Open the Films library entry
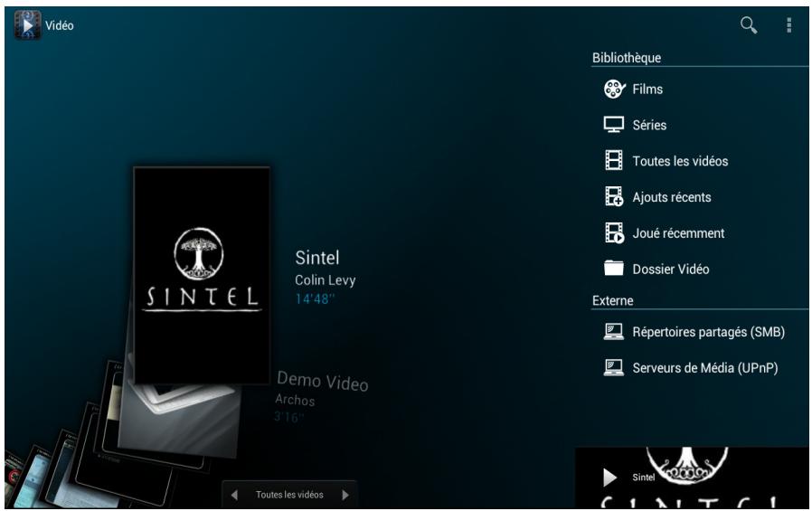 click(x=699, y=89)
